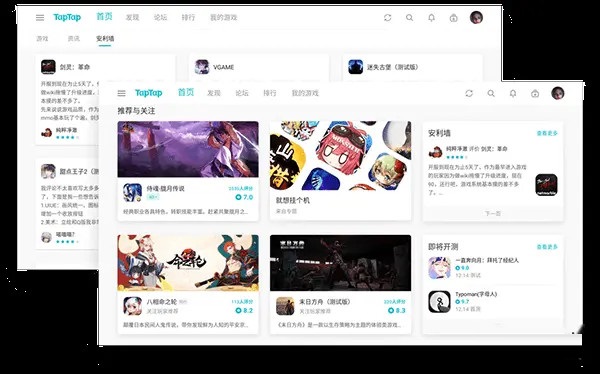Click TapTap logo in front window
This screenshot has height=374, width=600.
(x=148, y=93)
